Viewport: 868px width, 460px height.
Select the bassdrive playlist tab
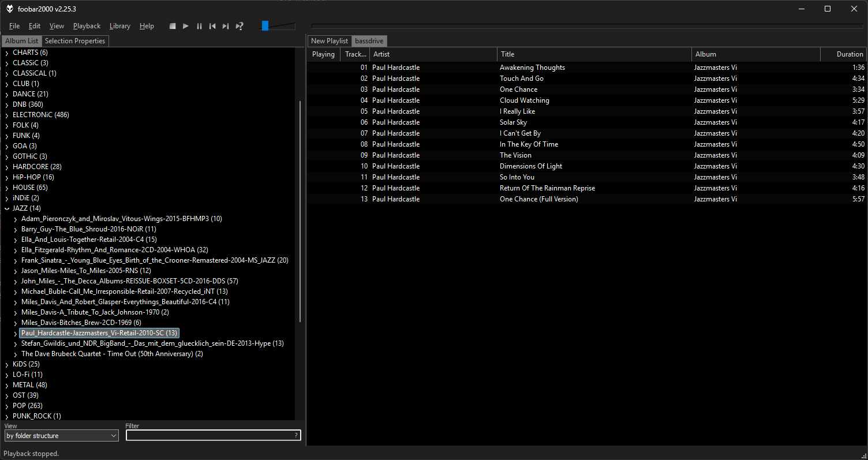[369, 41]
